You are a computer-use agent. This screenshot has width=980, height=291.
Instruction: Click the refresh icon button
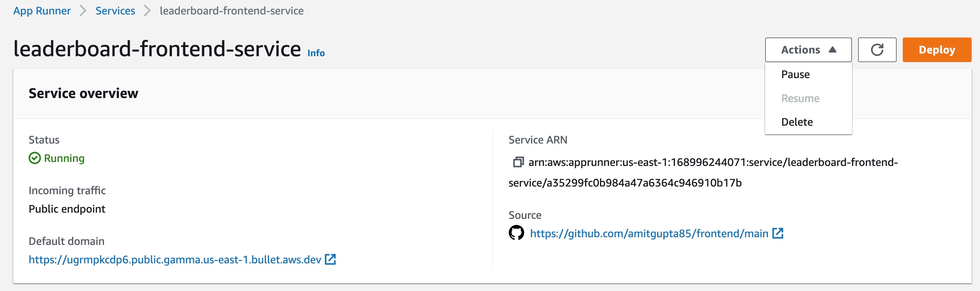pyautogui.click(x=877, y=50)
